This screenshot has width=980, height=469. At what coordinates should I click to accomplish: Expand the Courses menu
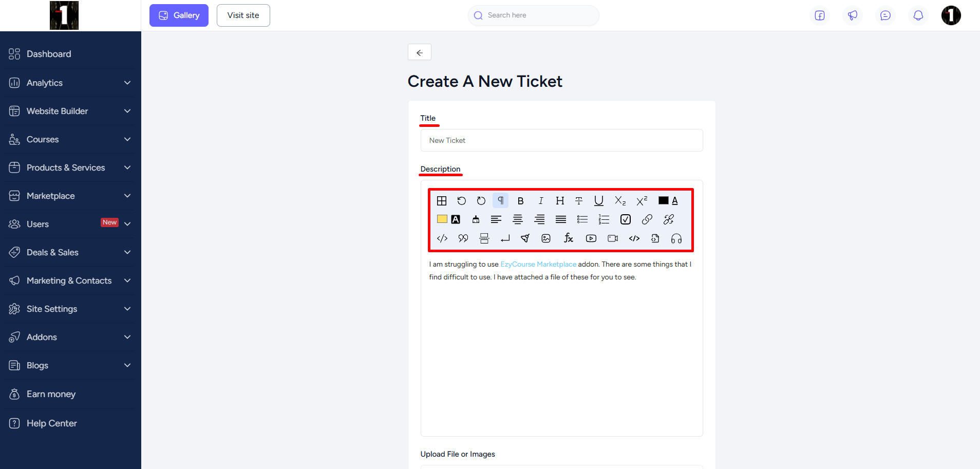pyautogui.click(x=70, y=139)
